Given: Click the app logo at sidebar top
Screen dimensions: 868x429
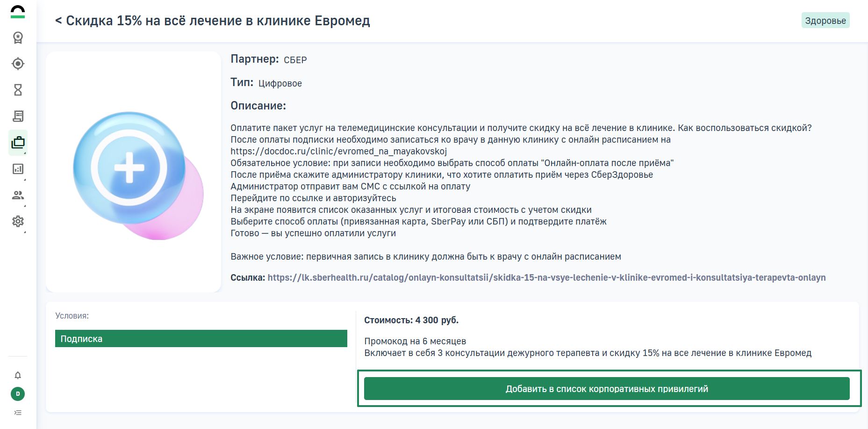Looking at the screenshot, I should [18, 12].
